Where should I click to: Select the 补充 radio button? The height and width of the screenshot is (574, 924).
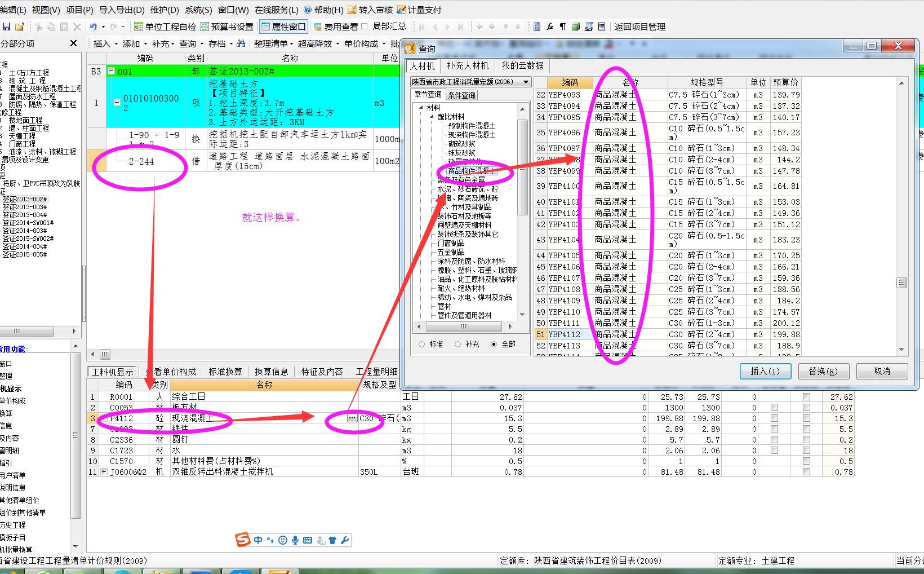(457, 344)
